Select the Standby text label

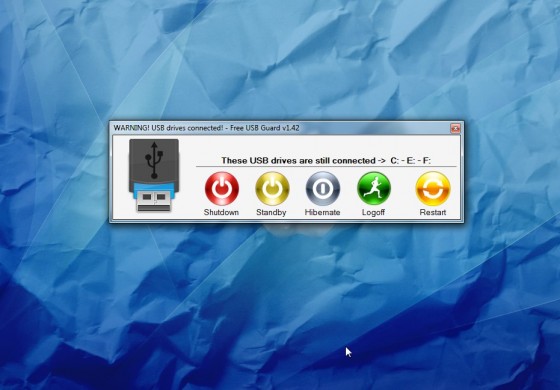coord(271,212)
